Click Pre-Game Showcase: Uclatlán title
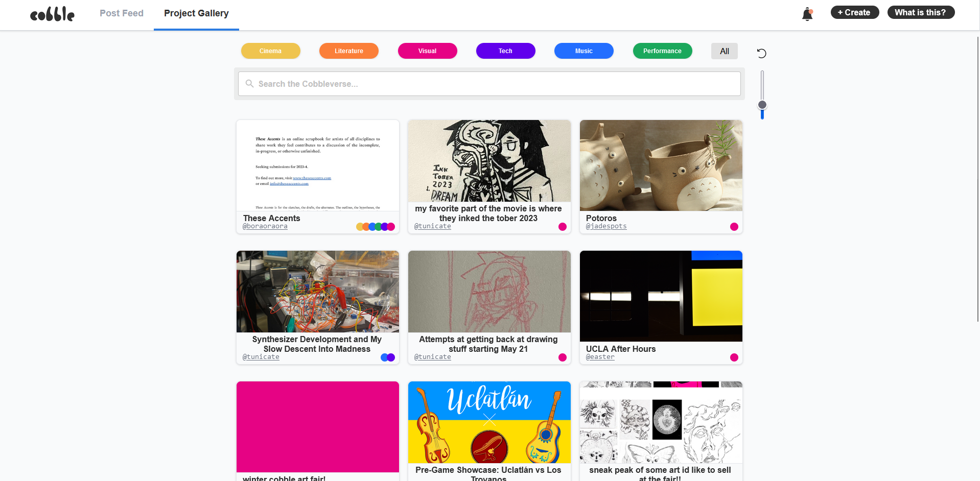 [488, 474]
